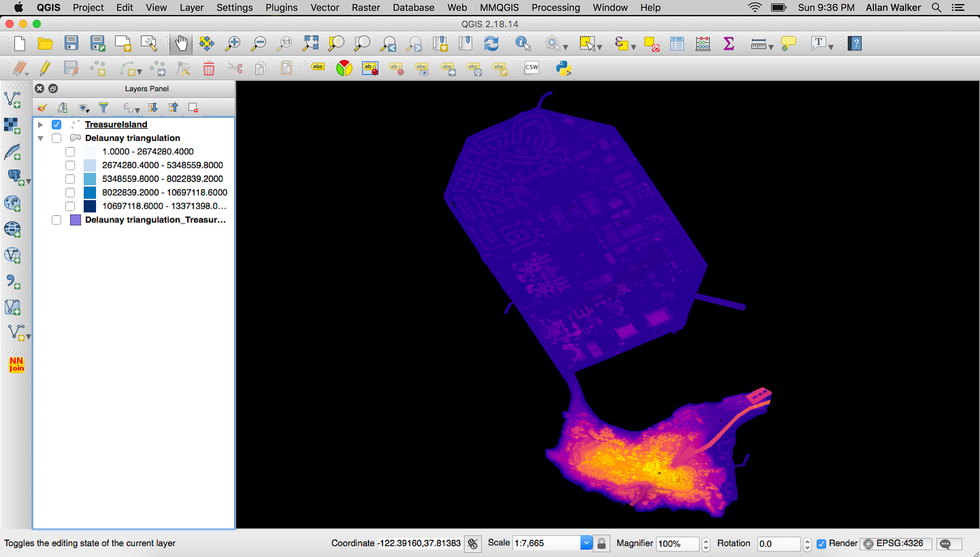This screenshot has width=980, height=557.
Task: Click the EPSG:4326 CRS button
Action: click(894, 543)
